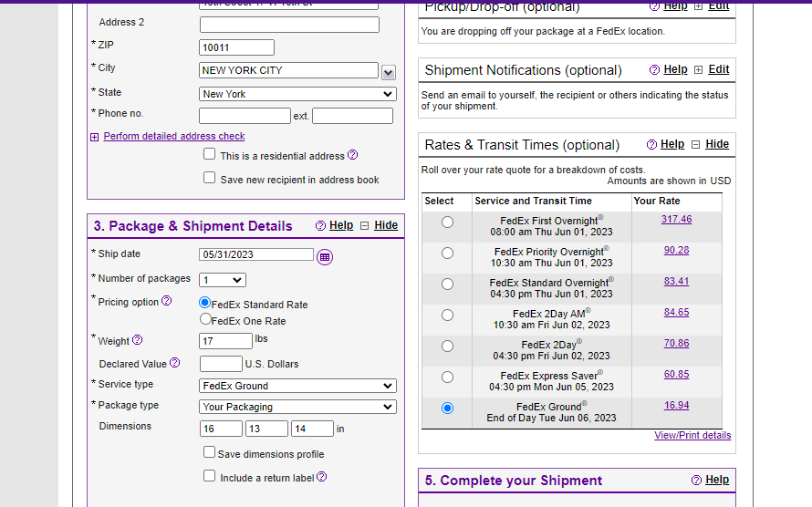The image size is (812, 507).
Task: Click the Weight help question icon
Action: click(137, 340)
